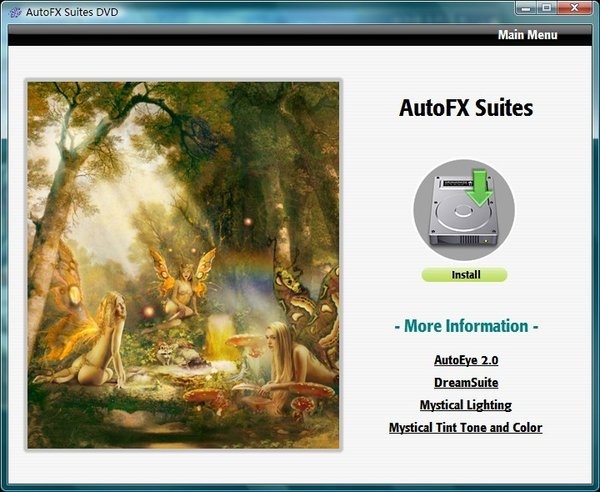Click the Main Menu label
This screenshot has width=600, height=492.
click(527, 35)
